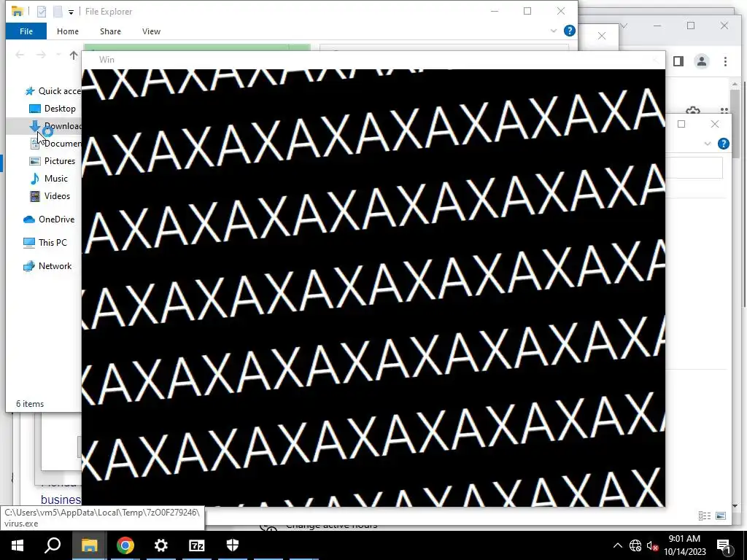This screenshot has height=560, width=747.
Task: Open Music in the navigation pane
Action: click(49, 179)
